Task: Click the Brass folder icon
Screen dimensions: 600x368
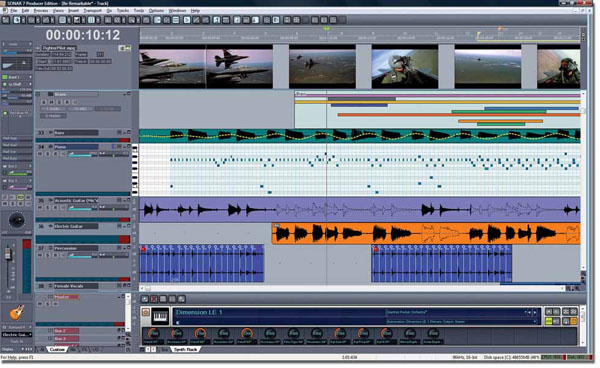Action: click(50, 94)
